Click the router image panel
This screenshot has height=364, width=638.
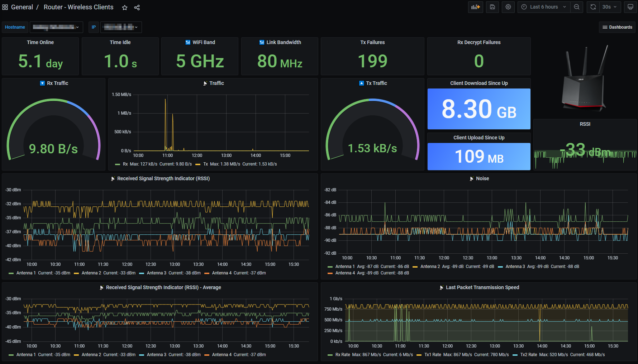[x=585, y=78]
